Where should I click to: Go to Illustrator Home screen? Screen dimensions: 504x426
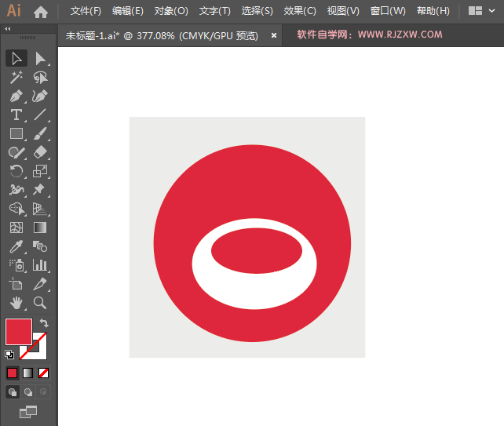(41, 12)
